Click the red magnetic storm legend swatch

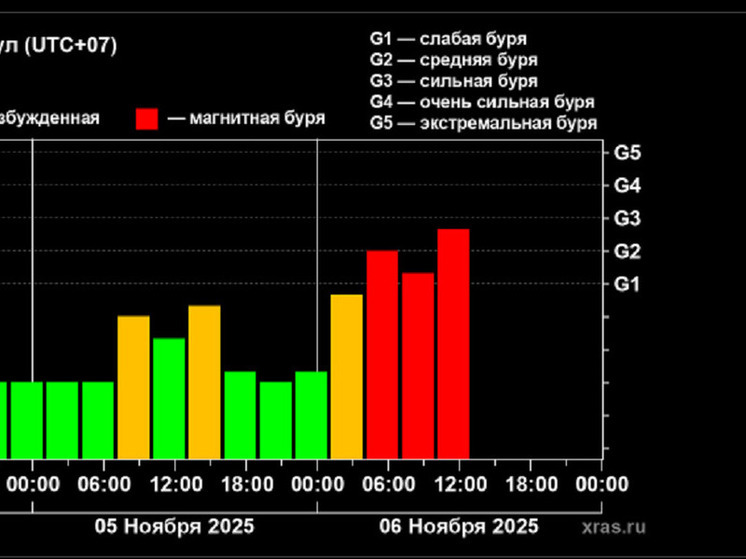(147, 118)
